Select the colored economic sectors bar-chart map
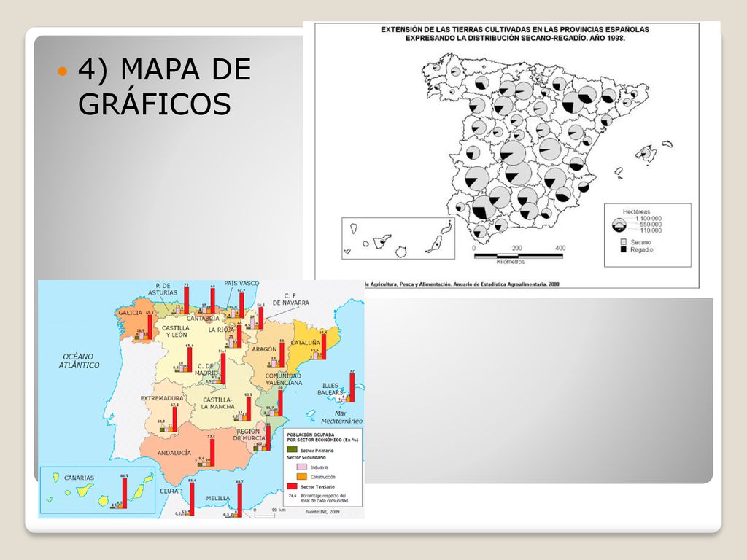The width and height of the screenshot is (747, 560). pyautogui.click(x=201, y=399)
